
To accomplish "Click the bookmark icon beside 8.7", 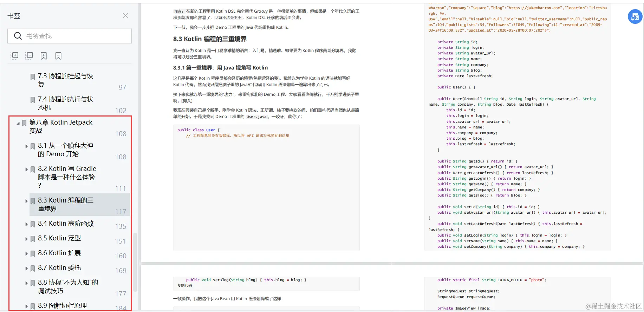I will pyautogui.click(x=33, y=268).
